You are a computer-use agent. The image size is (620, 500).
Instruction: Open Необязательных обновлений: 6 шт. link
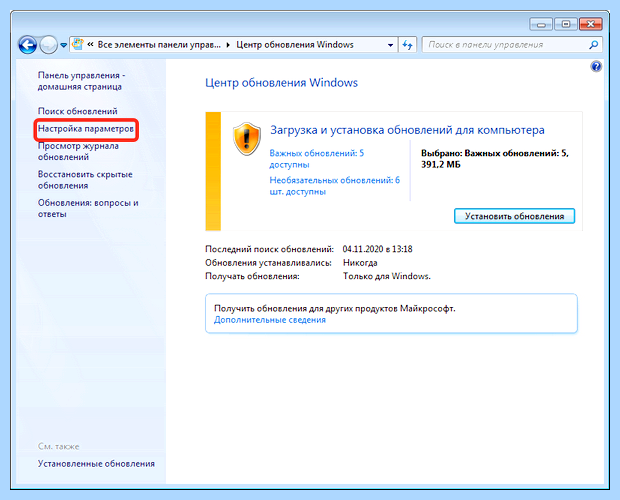pyautogui.click(x=335, y=186)
